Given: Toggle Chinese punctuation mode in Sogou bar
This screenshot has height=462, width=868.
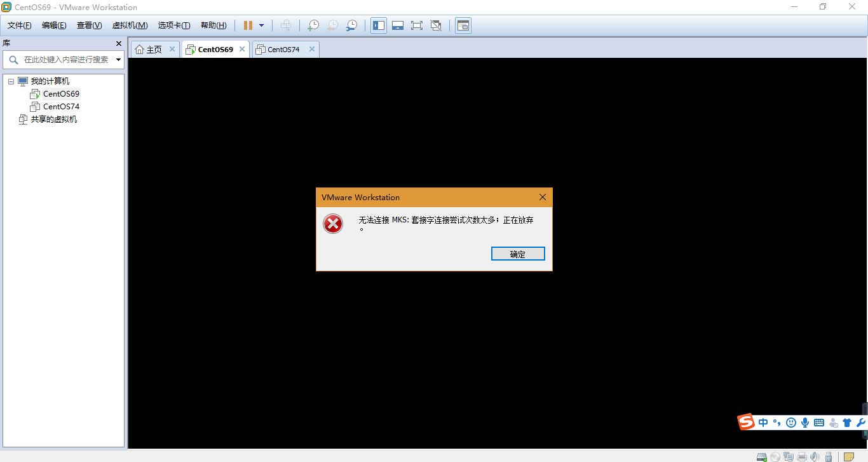Looking at the screenshot, I should [776, 423].
